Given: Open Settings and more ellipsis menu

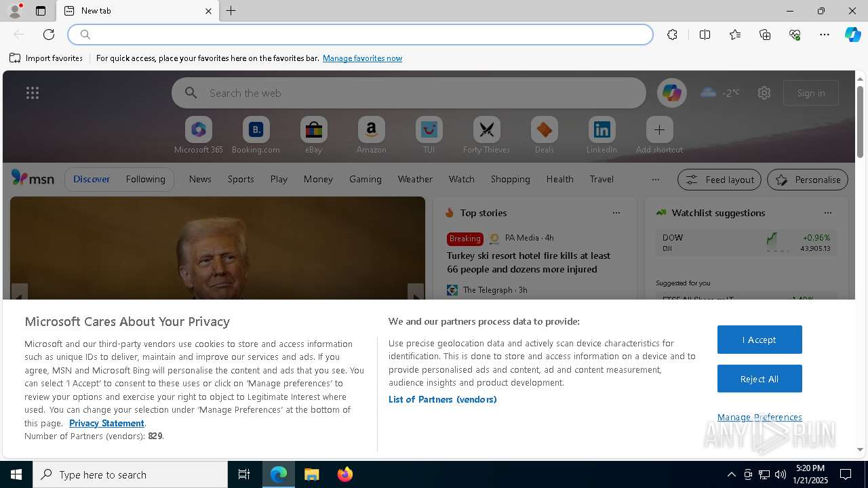Looking at the screenshot, I should [825, 35].
